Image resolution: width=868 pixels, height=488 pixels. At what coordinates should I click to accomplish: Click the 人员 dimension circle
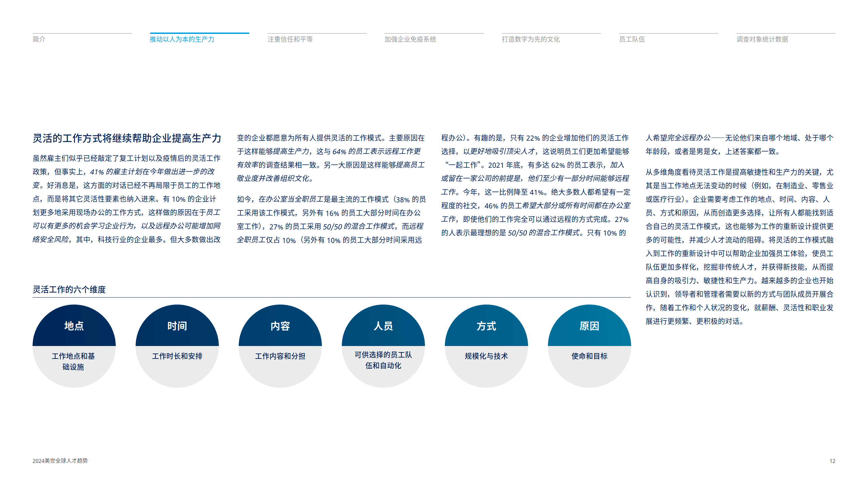click(383, 346)
